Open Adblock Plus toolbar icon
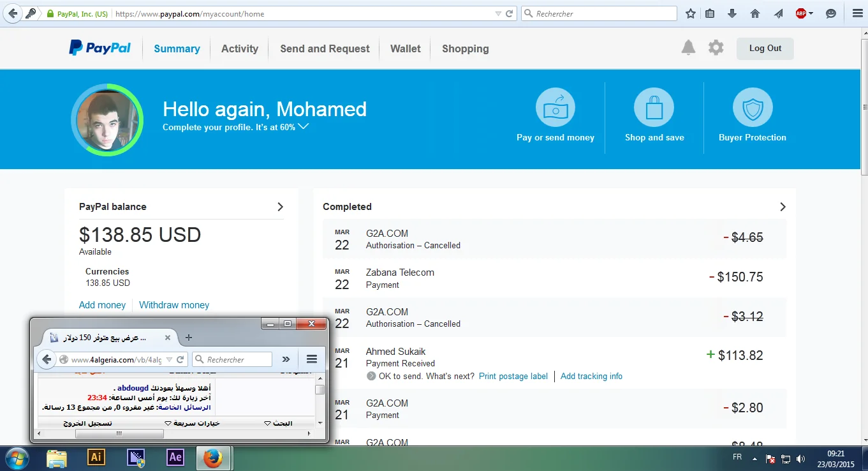 801,13
